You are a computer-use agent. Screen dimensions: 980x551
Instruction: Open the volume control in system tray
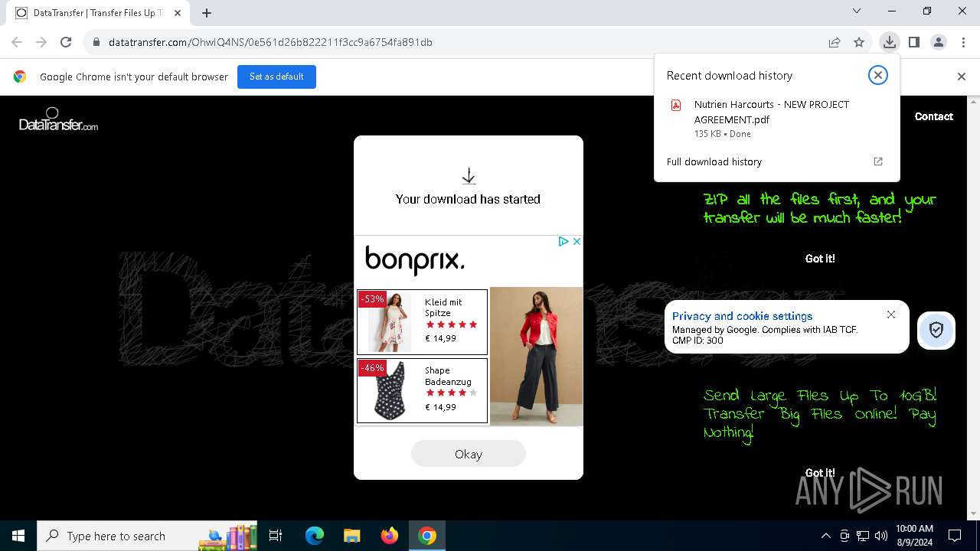click(881, 536)
